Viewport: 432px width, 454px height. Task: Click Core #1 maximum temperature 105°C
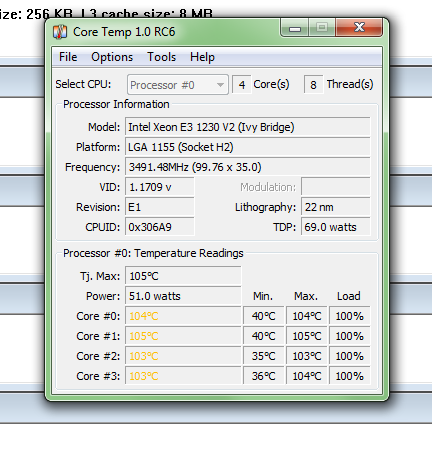click(x=307, y=336)
